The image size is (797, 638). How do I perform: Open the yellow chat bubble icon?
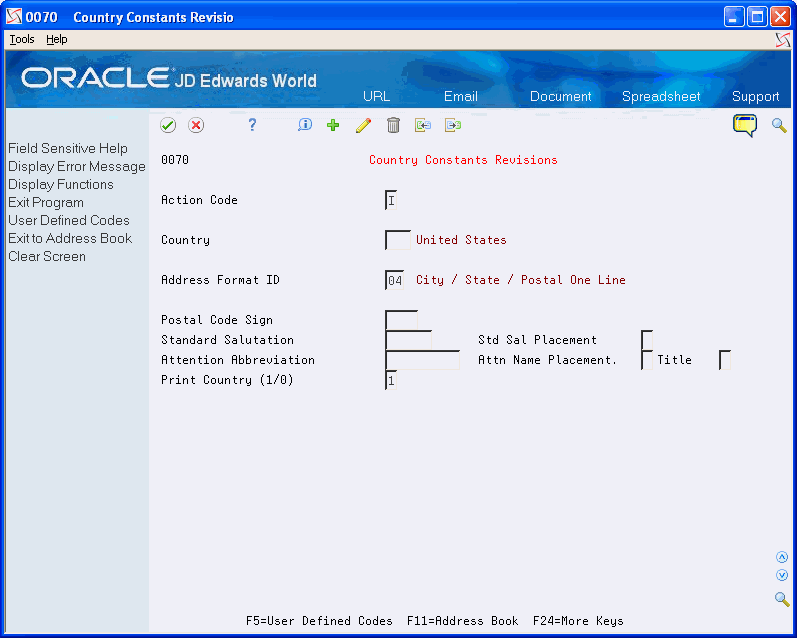[745, 125]
